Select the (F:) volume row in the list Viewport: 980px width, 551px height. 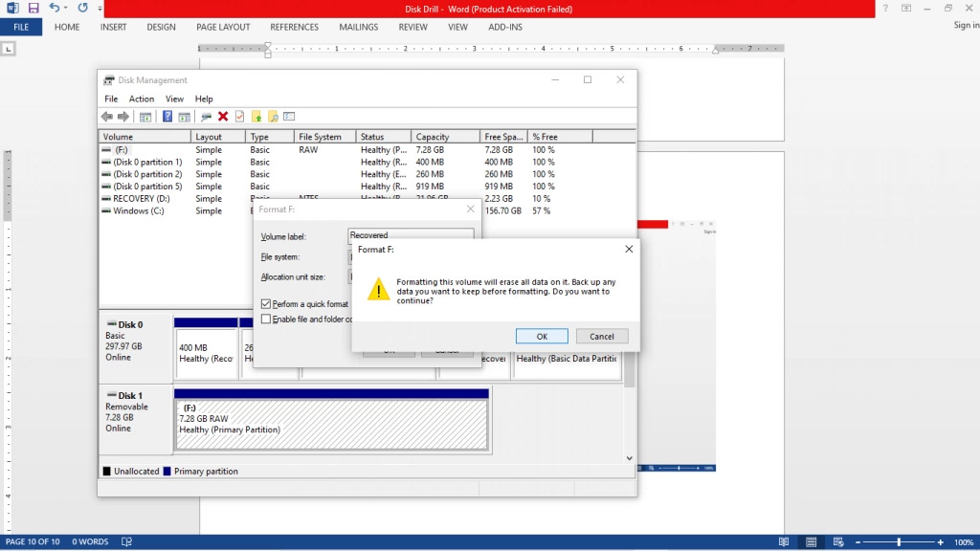pyautogui.click(x=367, y=150)
